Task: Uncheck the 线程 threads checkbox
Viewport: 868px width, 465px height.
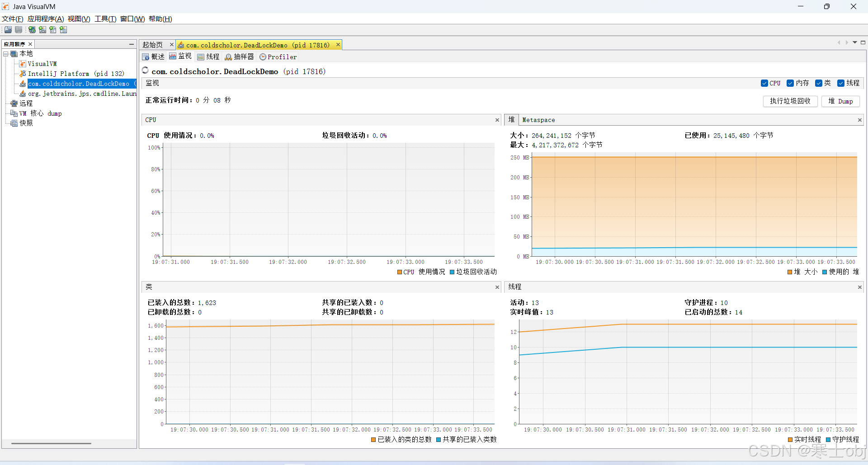Action: tap(841, 83)
